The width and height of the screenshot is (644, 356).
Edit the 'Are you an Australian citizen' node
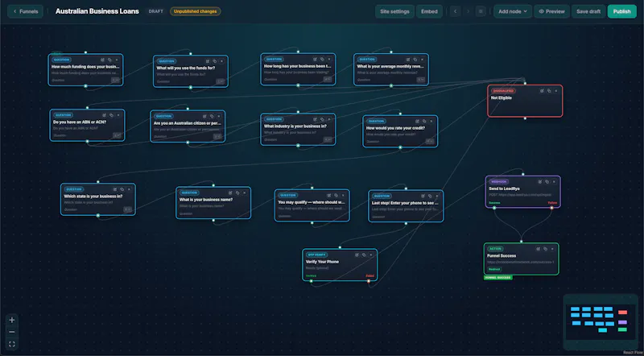click(205, 116)
